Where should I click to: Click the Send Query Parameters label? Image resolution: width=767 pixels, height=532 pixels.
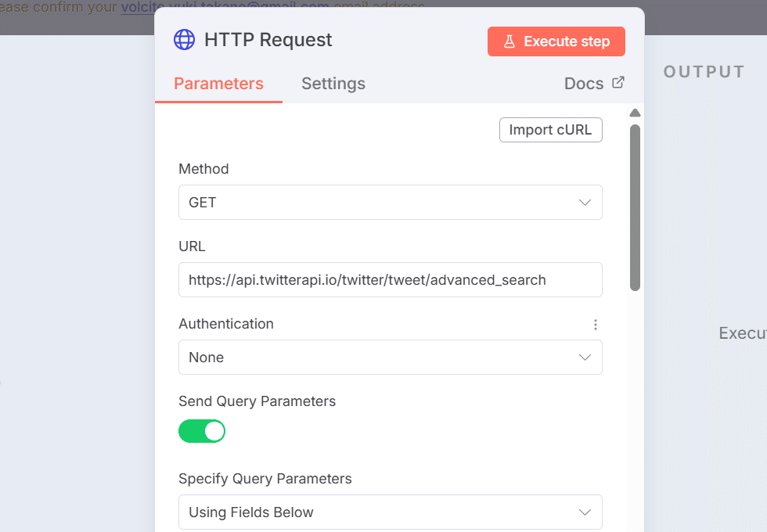point(257,401)
